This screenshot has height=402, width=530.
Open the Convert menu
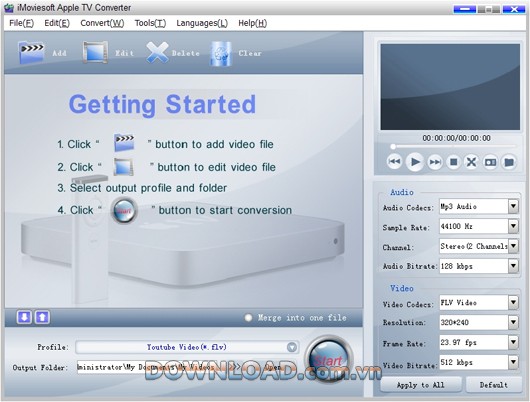click(102, 23)
